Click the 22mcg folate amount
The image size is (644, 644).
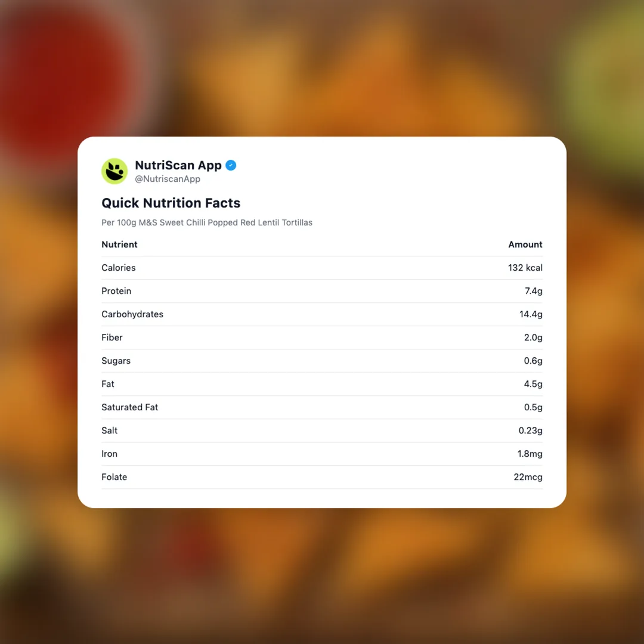click(x=528, y=477)
